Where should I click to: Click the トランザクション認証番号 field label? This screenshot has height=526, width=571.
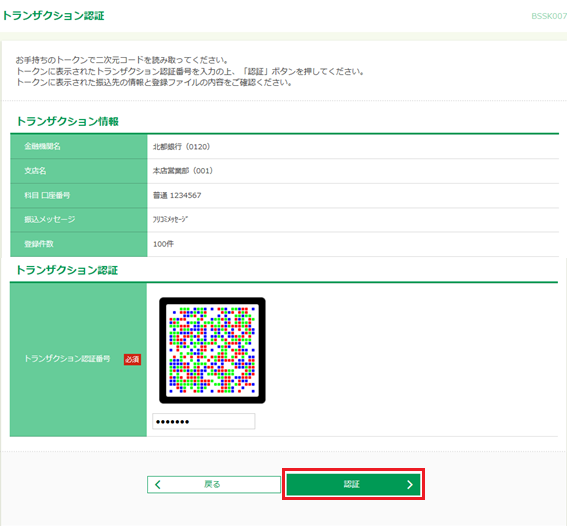pos(67,359)
